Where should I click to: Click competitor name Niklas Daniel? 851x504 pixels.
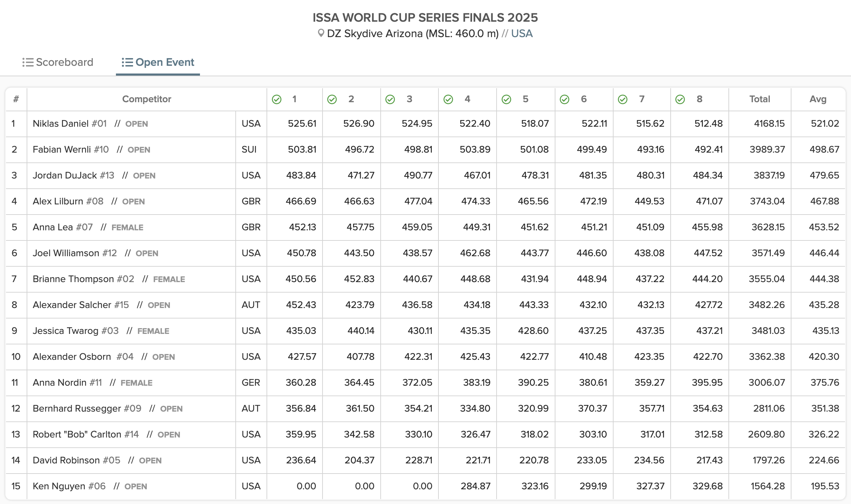pos(61,124)
